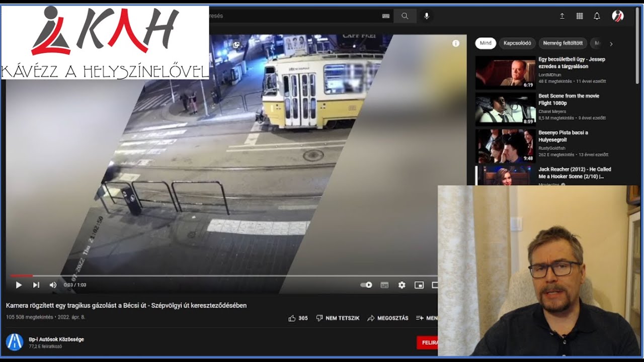Open the Bp-i Autósok Közössége channel avatar
The height and width of the screenshot is (362, 644).
coord(14,342)
